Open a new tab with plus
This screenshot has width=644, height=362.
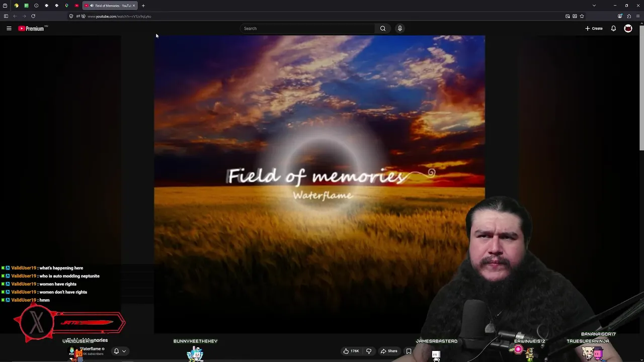coord(143,6)
